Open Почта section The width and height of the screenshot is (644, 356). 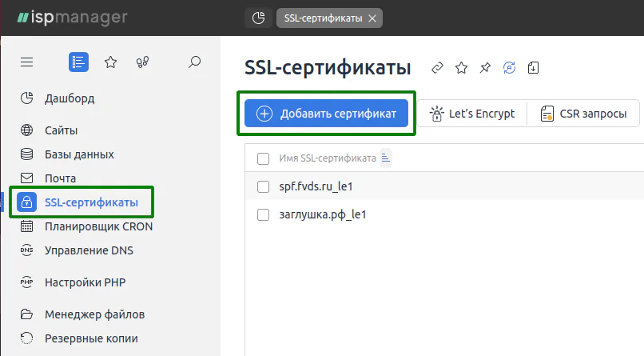pyautogui.click(x=61, y=178)
